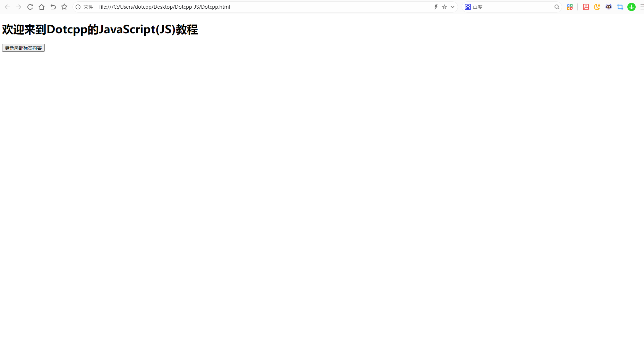Open the PDF reader extension
Image resolution: width=644 pixels, height=347 pixels.
tap(586, 7)
